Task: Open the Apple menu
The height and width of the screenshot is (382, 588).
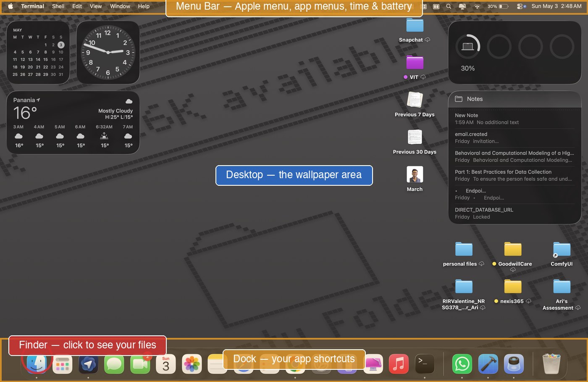Action: tap(10, 6)
